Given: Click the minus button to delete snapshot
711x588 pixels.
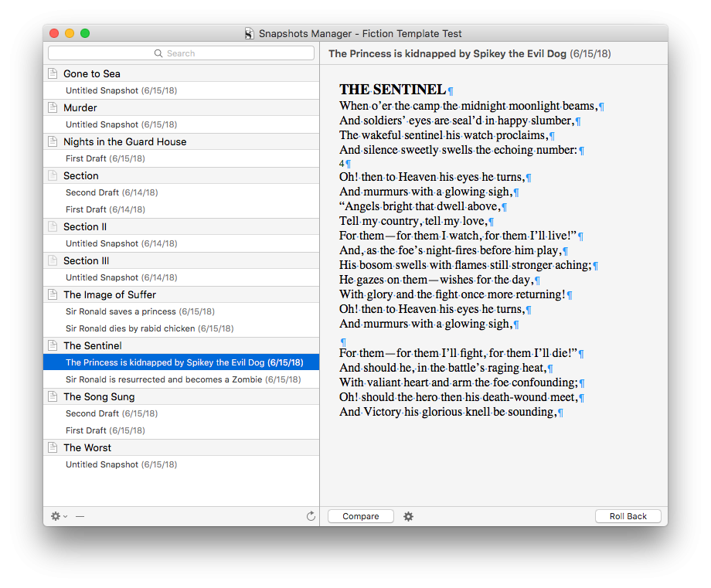Looking at the screenshot, I should [x=80, y=516].
